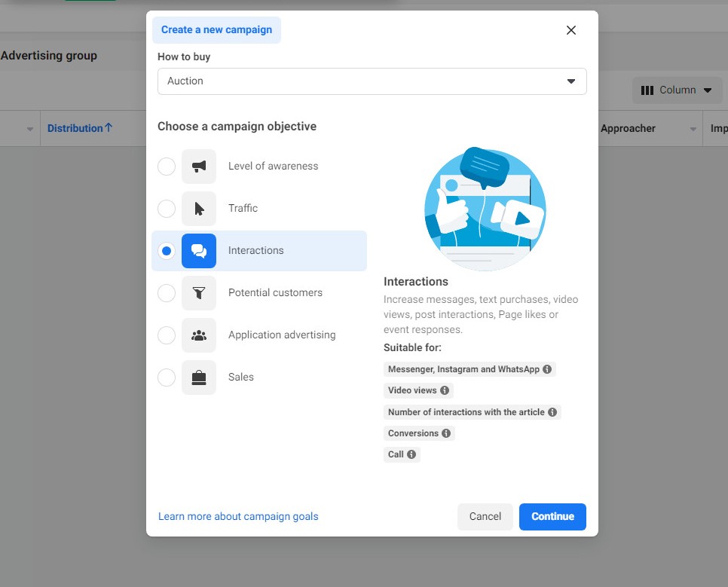
Task: Click the megaphone Level of awareness icon
Action: coord(199,167)
